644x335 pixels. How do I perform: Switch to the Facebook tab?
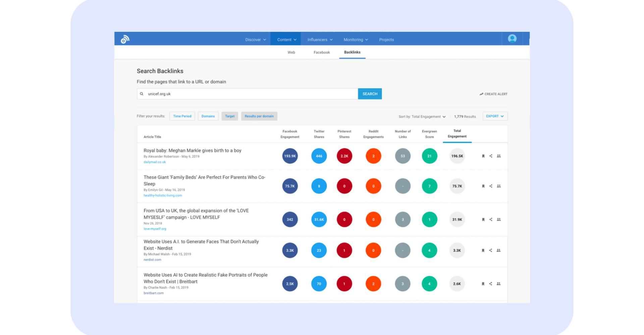tap(321, 52)
